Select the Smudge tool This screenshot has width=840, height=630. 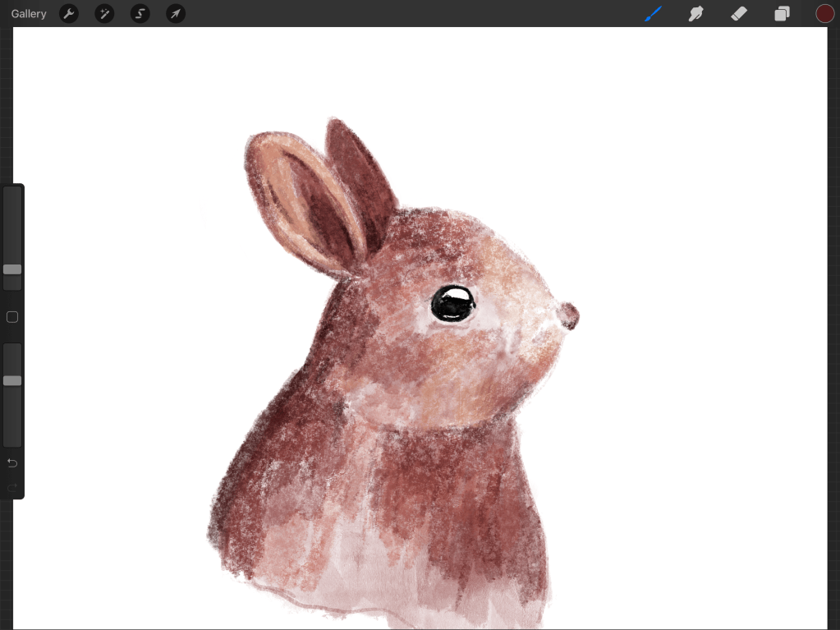696,14
